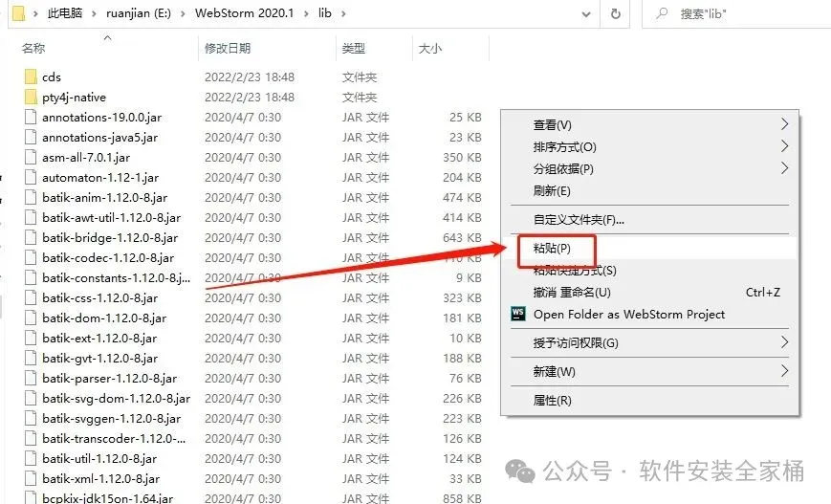831x504 pixels.
Task: Expand the chevron after WebStorm 2020.1 in the address bar
Action: (x=306, y=13)
